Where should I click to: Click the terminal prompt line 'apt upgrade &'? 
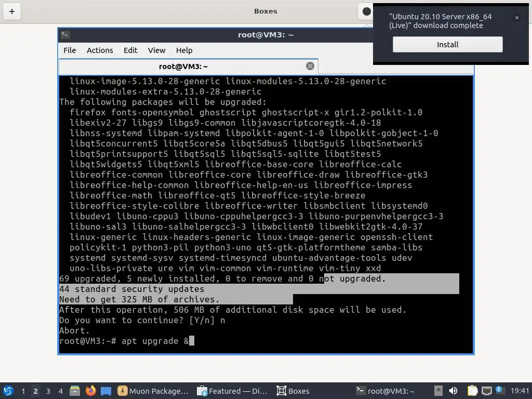pos(127,341)
